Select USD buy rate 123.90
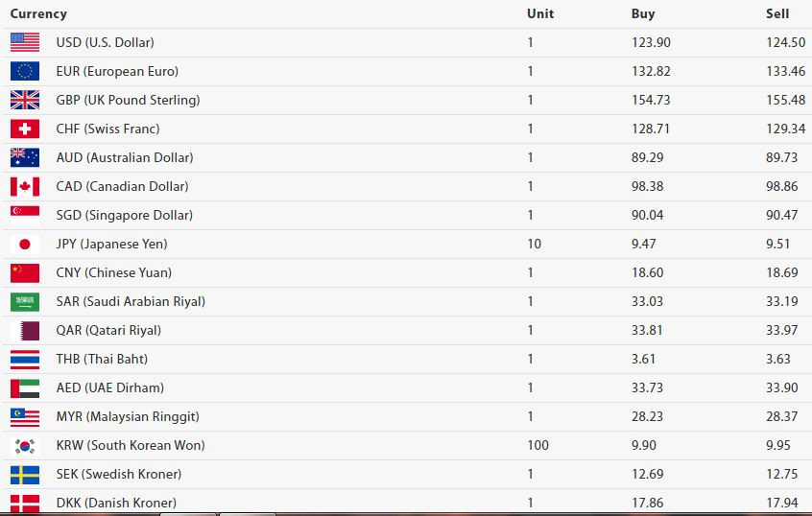This screenshot has height=516, width=812. (x=651, y=42)
